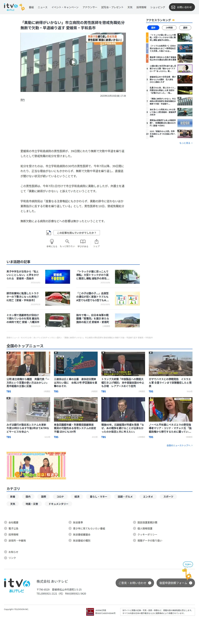Open ranking item 1 truck accident thumbnail
This screenshot has width=199, height=644.
click(x=185, y=38)
